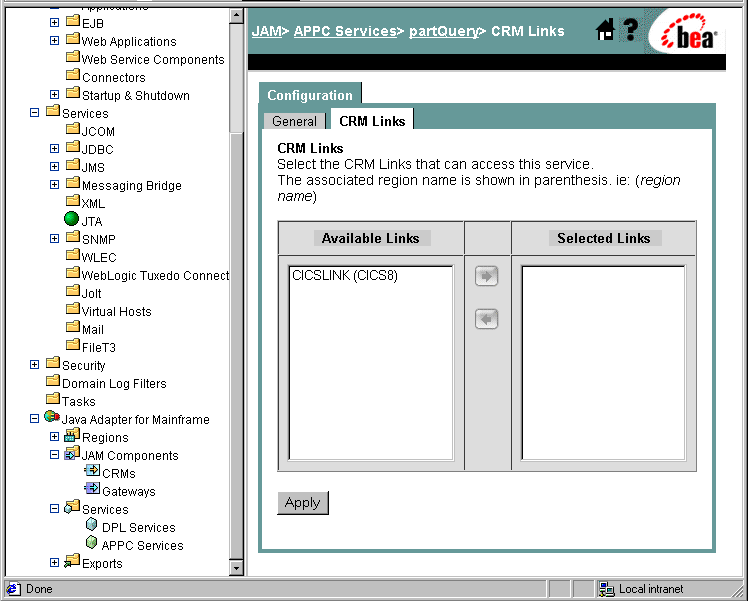The image size is (748, 601).
Task: Click inside the Selected Links list box
Action: 603,363
